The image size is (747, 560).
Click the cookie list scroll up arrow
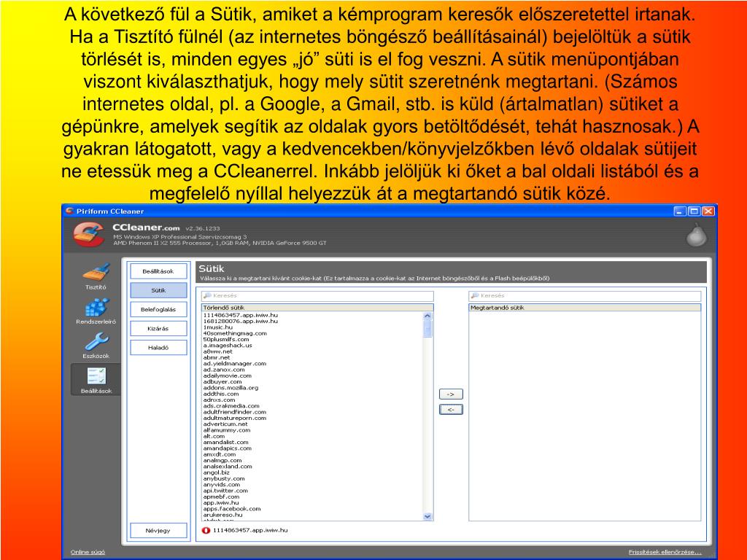427,316
